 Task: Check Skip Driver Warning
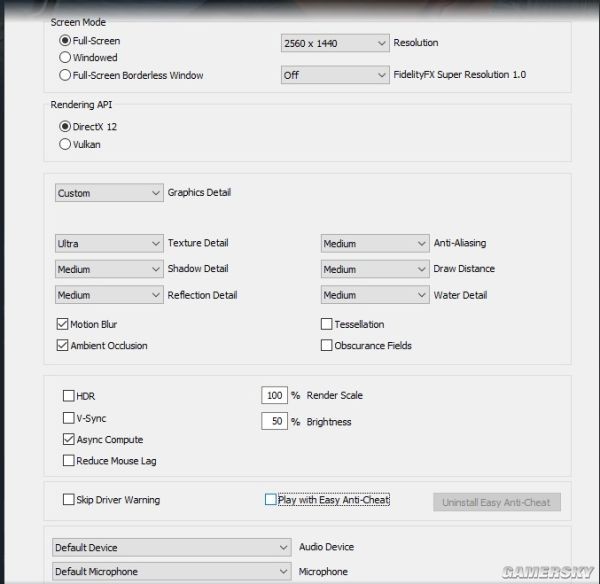pyautogui.click(x=68, y=499)
